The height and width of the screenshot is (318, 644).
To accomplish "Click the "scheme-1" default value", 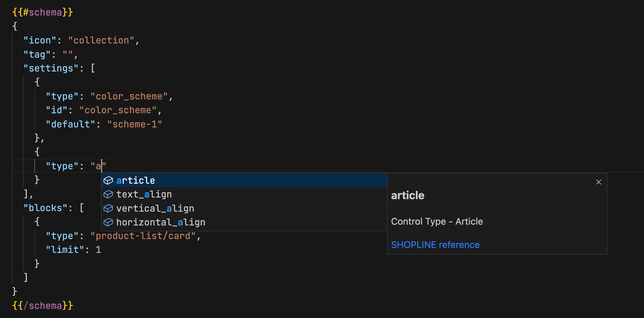I will click(x=135, y=124).
